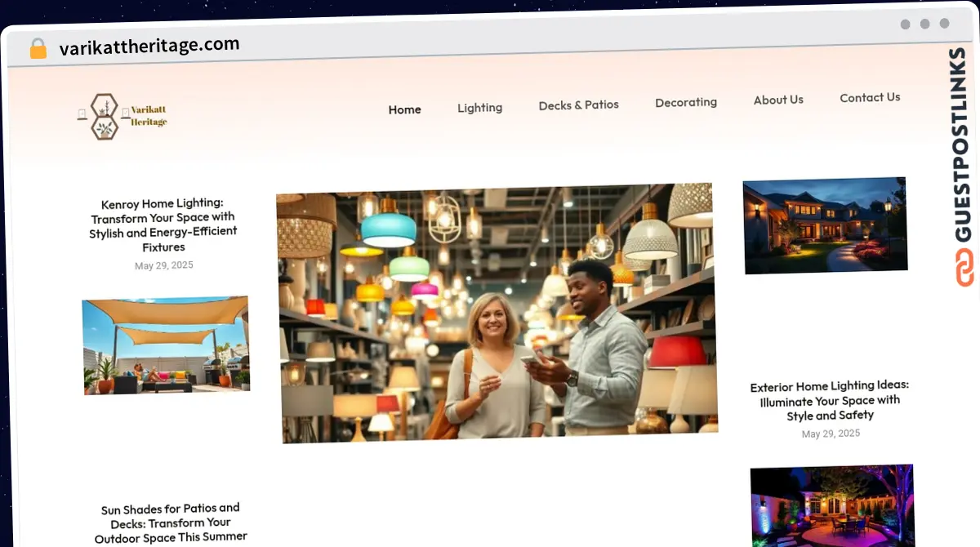This screenshot has height=547, width=980.
Task: Visit the About Us page
Action: [778, 100]
